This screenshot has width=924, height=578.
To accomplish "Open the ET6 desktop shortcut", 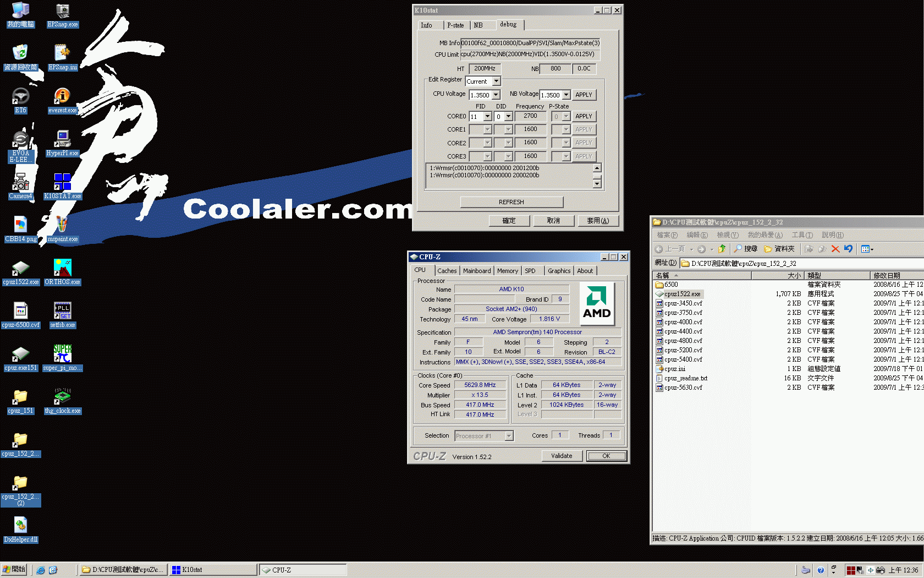I will point(20,101).
